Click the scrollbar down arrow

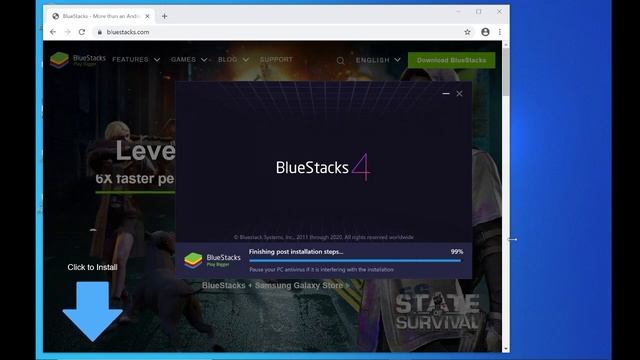tap(506, 349)
